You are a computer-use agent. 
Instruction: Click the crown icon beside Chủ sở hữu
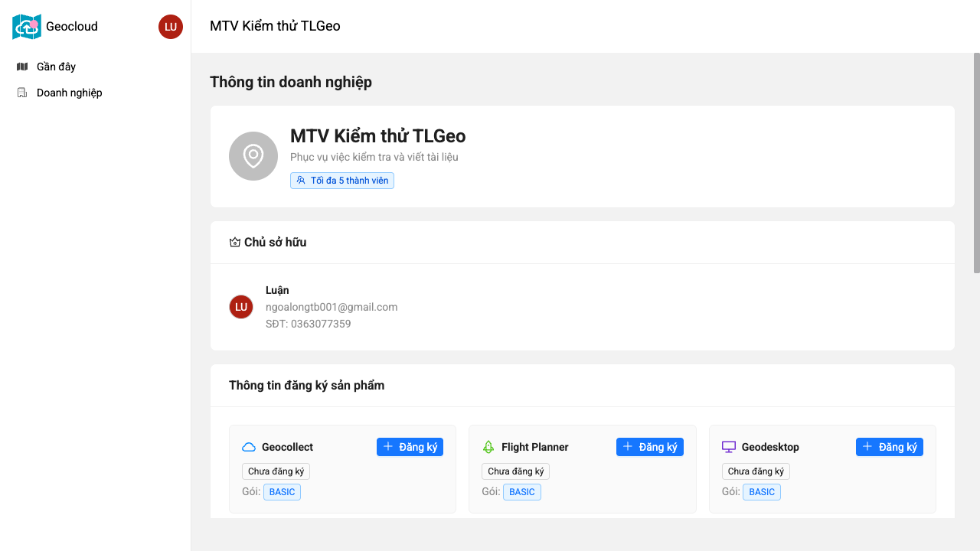(235, 243)
